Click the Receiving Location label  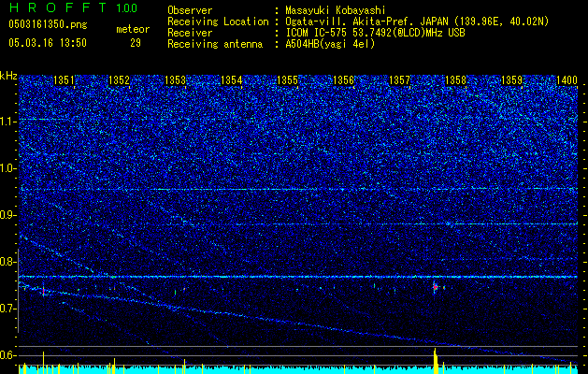pos(218,22)
